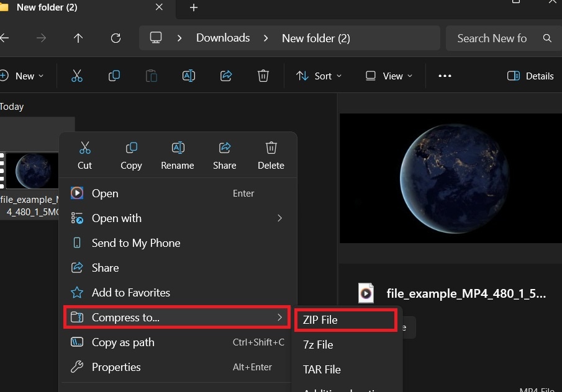Select Rename in the context menu
This screenshot has width=562, height=392.
click(x=178, y=156)
